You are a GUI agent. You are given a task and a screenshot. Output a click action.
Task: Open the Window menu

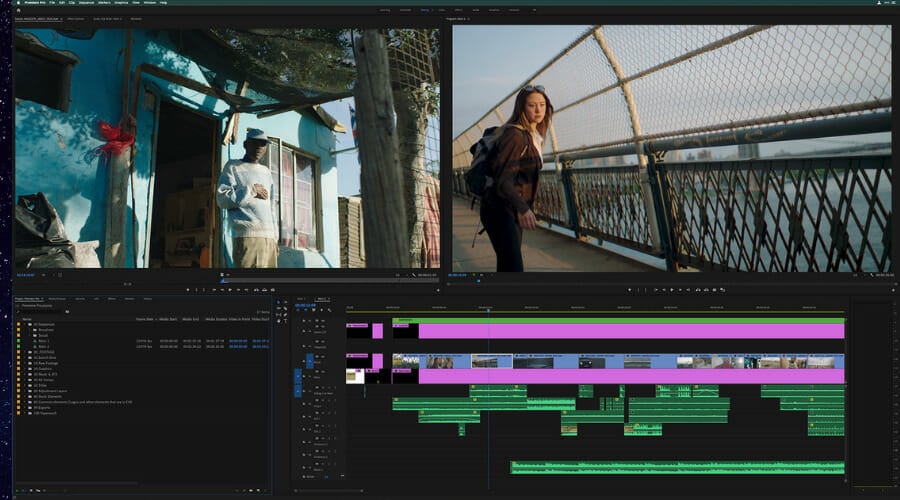149,3
